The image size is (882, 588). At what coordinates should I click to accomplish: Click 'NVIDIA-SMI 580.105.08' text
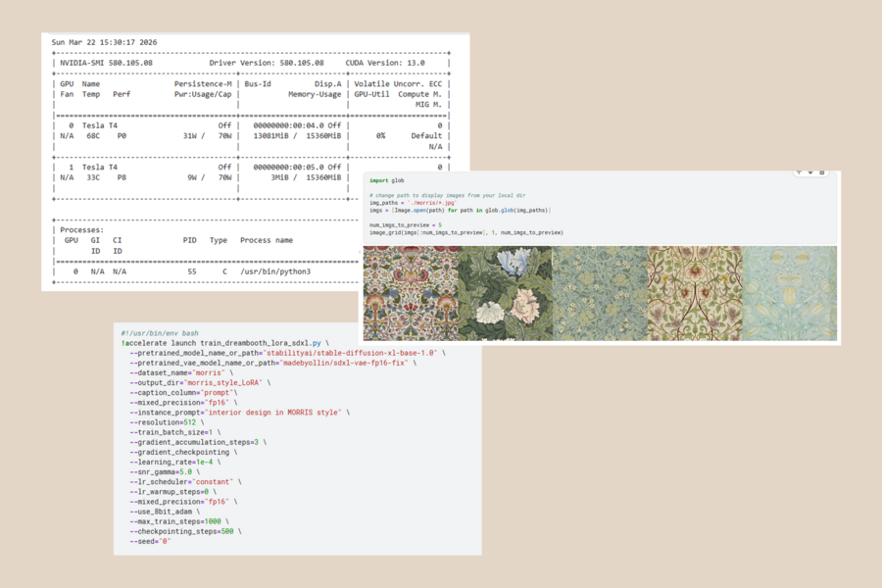[106, 63]
